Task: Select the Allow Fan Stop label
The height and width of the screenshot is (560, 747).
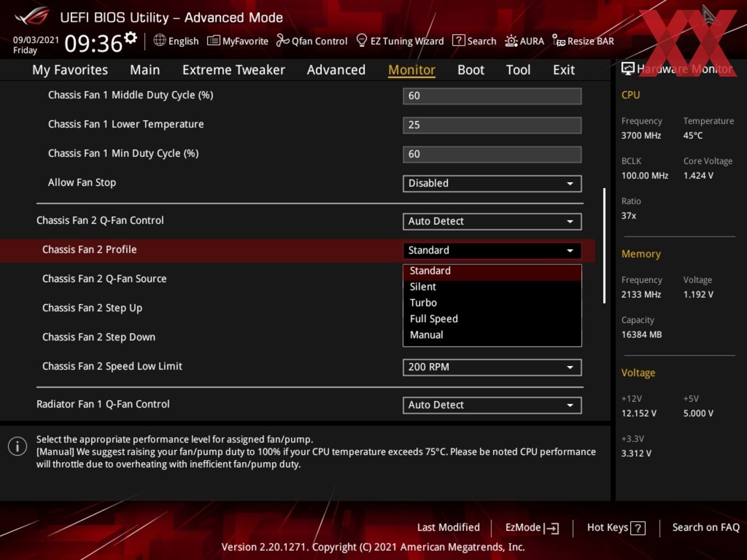Action: tap(82, 183)
